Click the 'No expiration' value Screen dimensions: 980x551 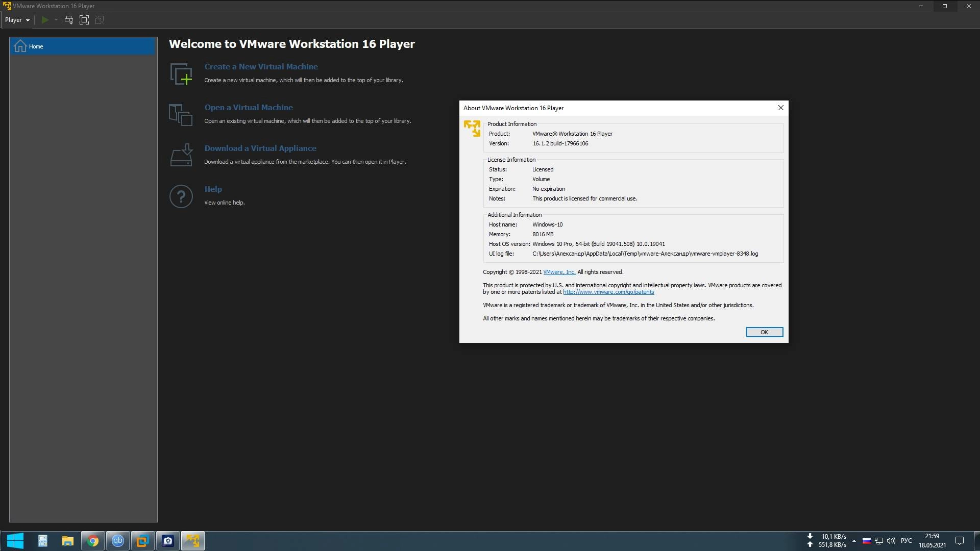pos(549,189)
